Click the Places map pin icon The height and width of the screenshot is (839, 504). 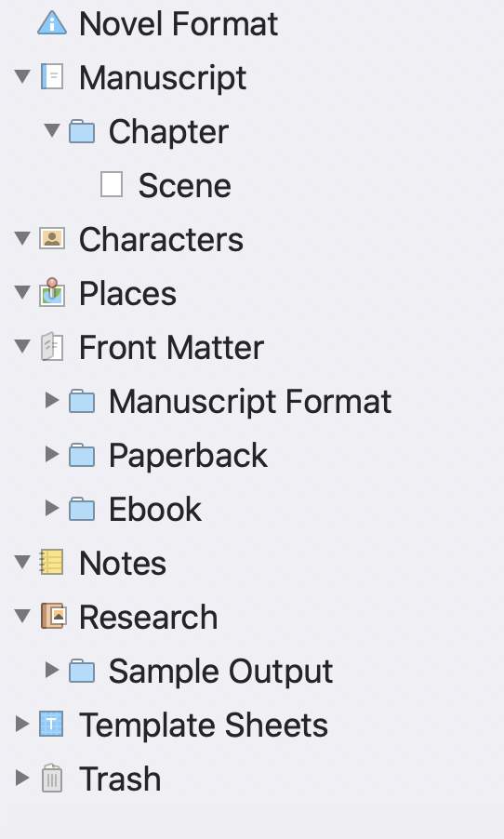[52, 292]
